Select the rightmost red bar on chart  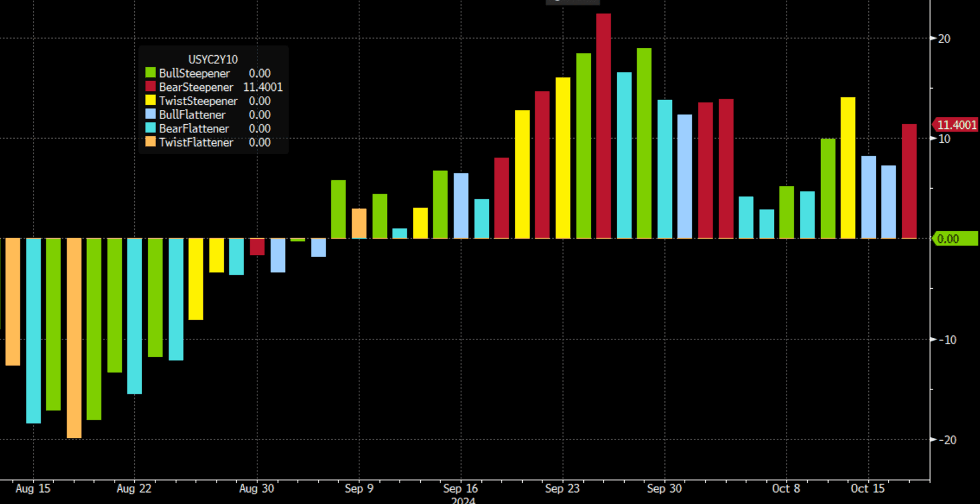[909, 181]
